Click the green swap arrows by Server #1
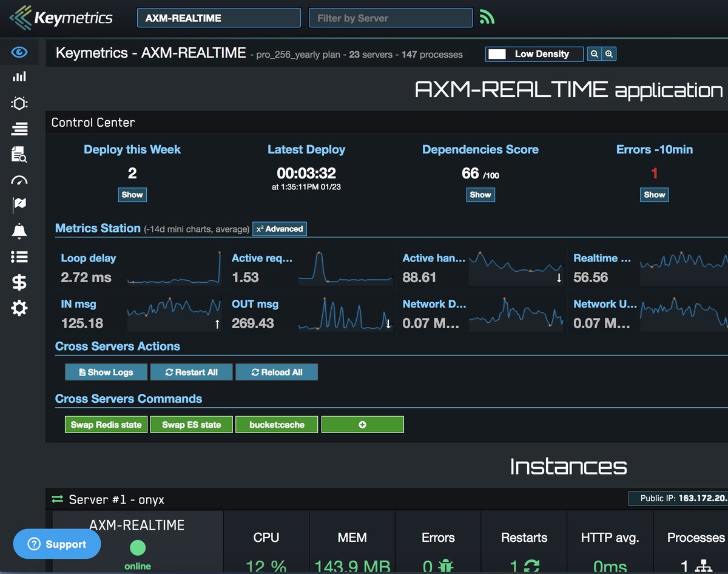 tap(58, 499)
